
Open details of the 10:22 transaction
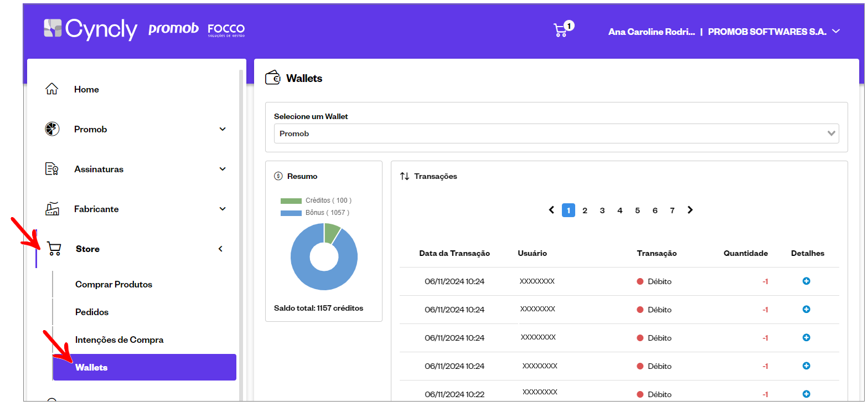pos(806,394)
